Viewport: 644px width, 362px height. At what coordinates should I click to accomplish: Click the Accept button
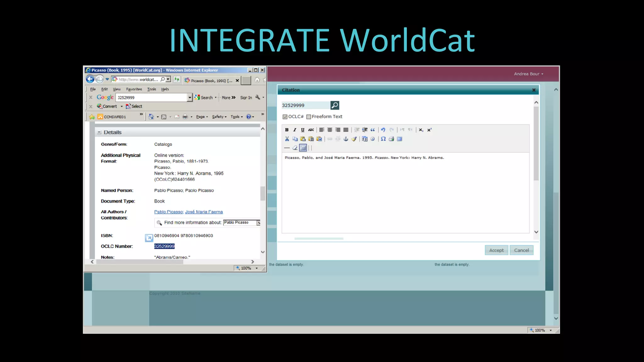496,250
